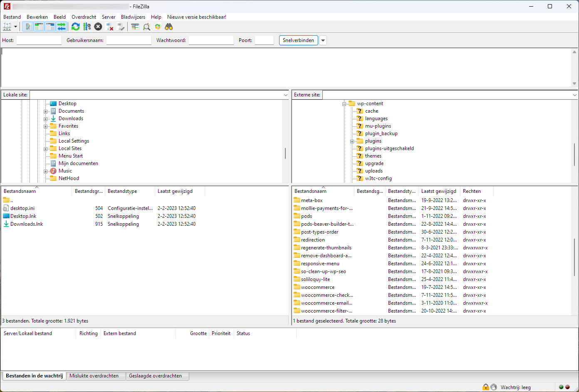Viewport: 579px width, 392px height.
Task: Sort local files by Laatst gewijzigd column
Action: coord(180,191)
